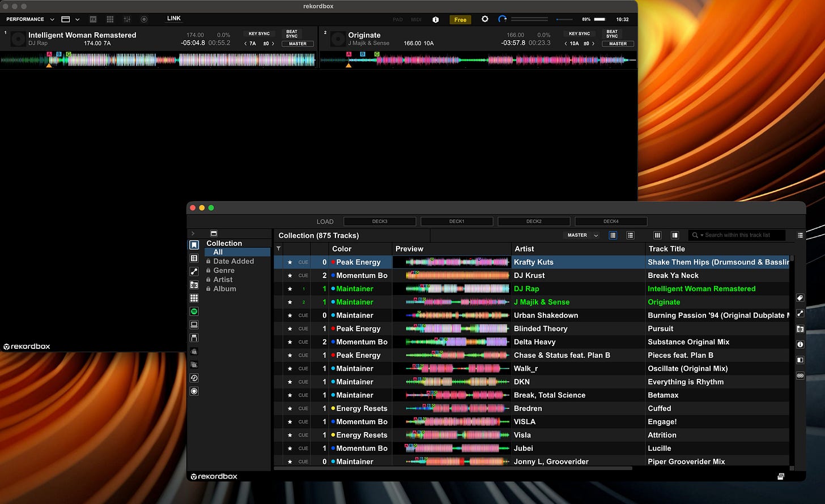This screenshot has height=504, width=825.
Task: Click the LINK button in top bar
Action: pyautogui.click(x=174, y=19)
